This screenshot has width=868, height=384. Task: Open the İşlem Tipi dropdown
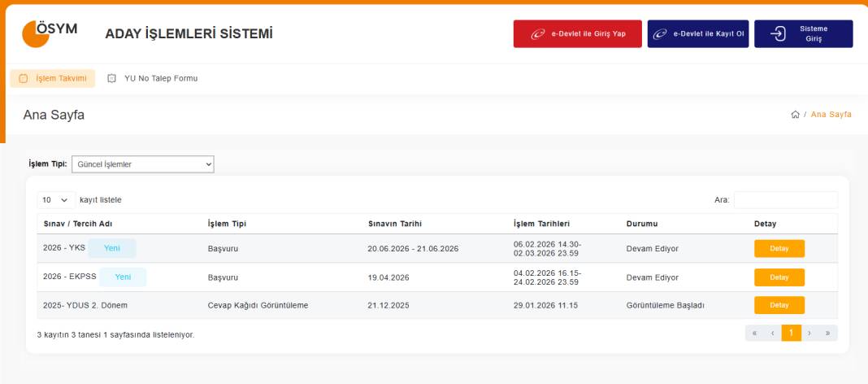(143, 164)
